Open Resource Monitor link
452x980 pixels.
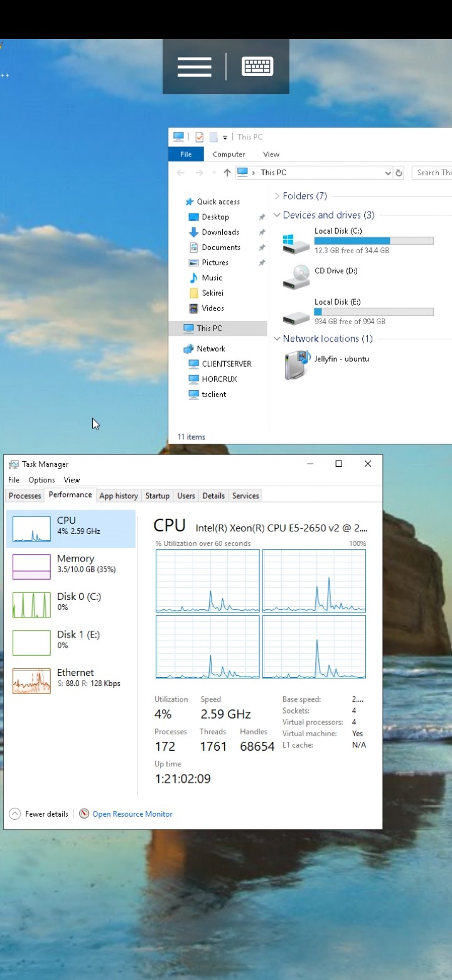132,814
